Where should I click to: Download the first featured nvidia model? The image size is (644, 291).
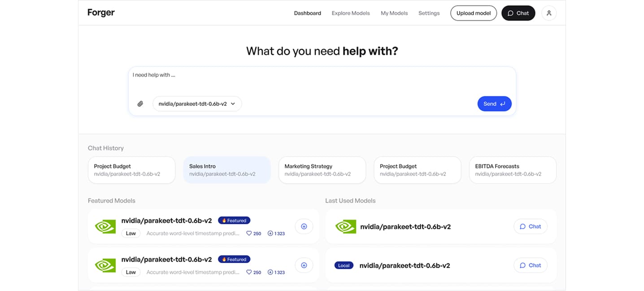[304, 226]
